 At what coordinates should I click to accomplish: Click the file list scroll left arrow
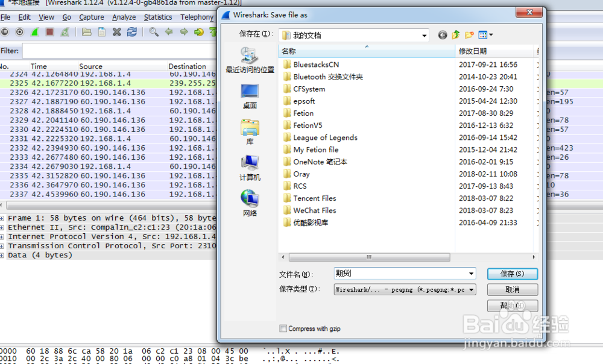click(x=283, y=257)
